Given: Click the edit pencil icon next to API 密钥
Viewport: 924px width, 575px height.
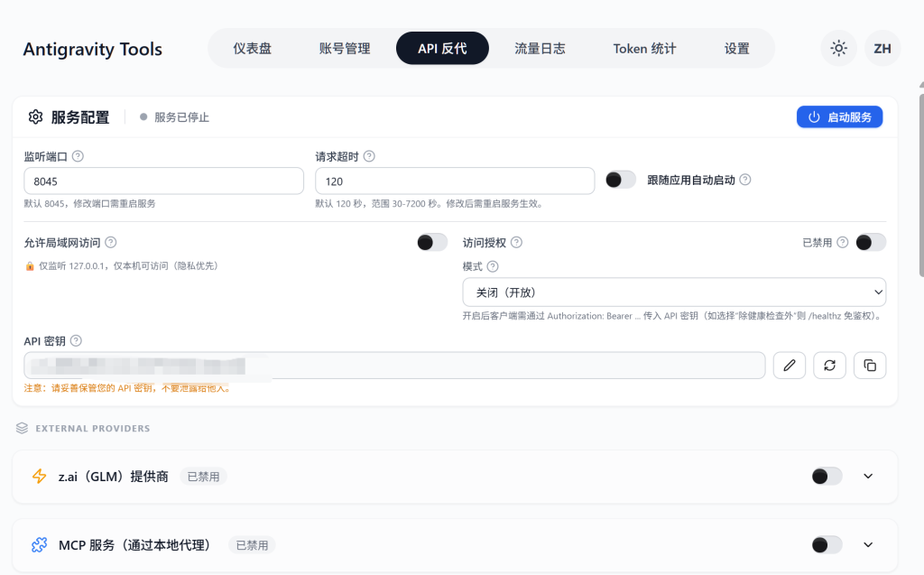Looking at the screenshot, I should 789,365.
